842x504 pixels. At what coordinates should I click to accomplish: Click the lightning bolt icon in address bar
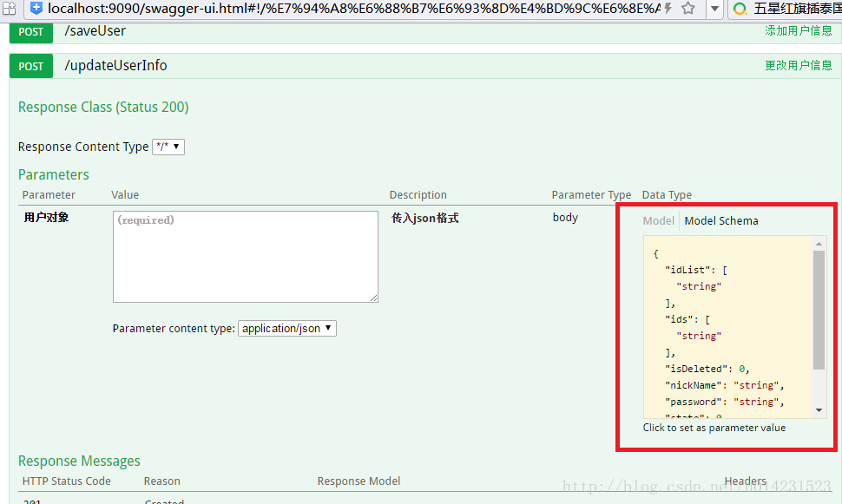point(668,8)
